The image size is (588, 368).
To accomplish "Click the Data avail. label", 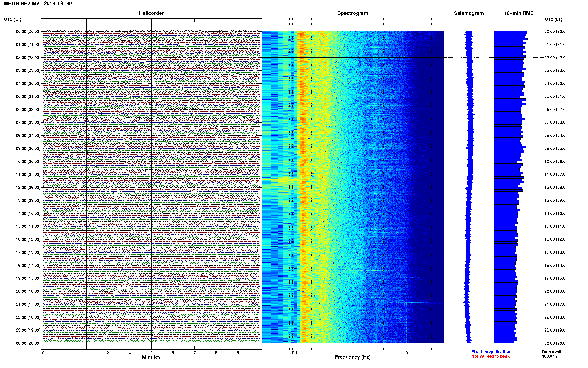I will (552, 352).
